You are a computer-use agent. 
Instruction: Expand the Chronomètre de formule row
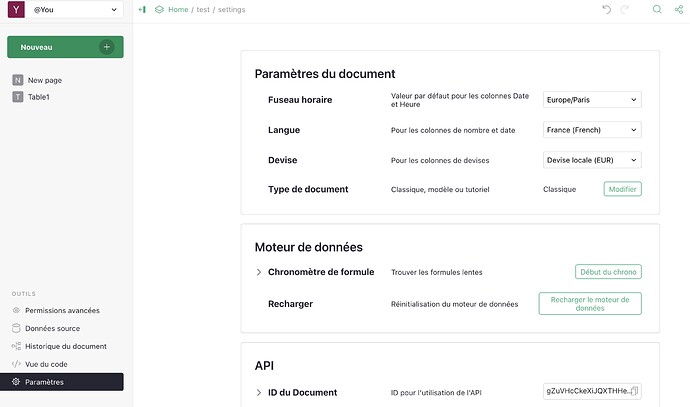point(258,272)
